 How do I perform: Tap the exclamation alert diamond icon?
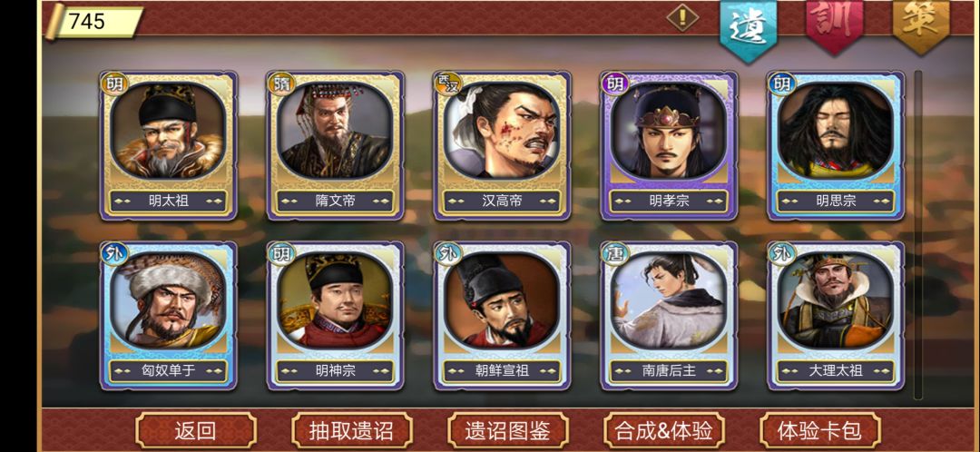(x=682, y=17)
